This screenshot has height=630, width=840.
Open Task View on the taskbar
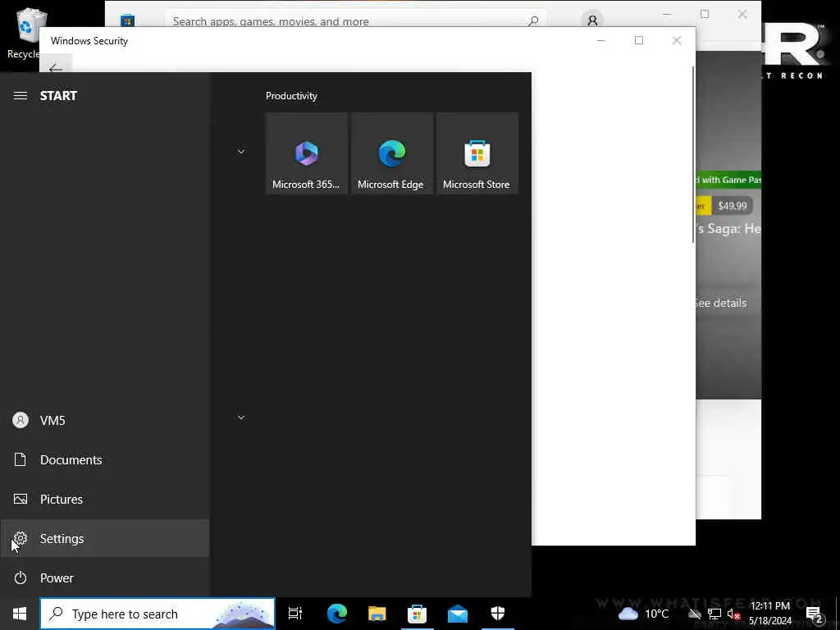coord(295,614)
